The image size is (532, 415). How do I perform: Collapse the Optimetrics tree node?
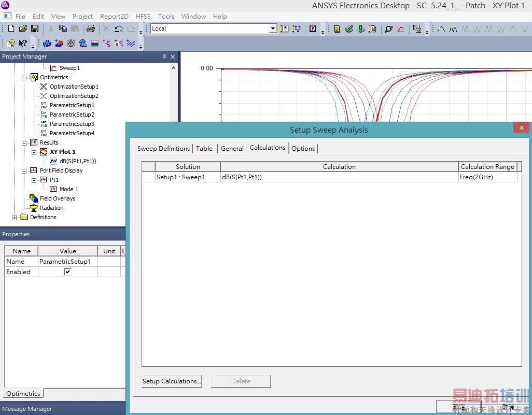[24, 78]
